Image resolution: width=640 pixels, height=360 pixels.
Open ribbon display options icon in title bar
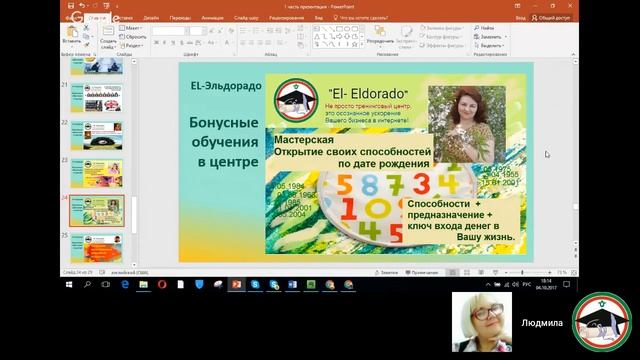pyautogui.click(x=517, y=6)
